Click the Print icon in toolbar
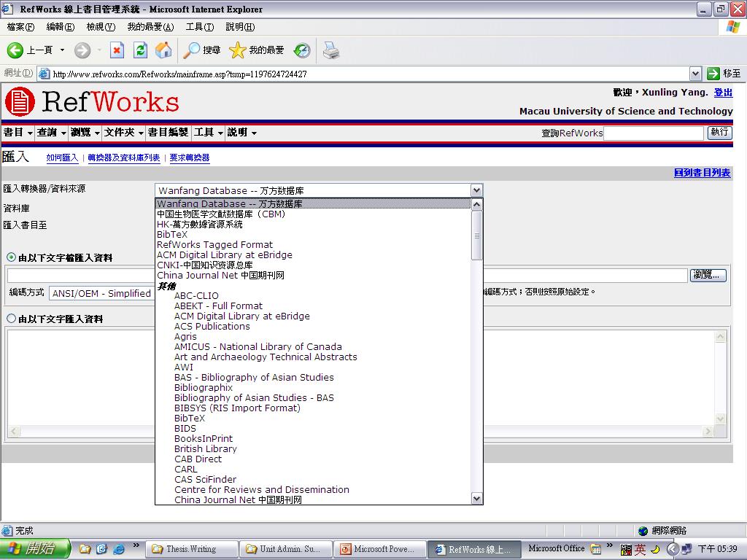This screenshot has height=560, width=747. pos(330,50)
